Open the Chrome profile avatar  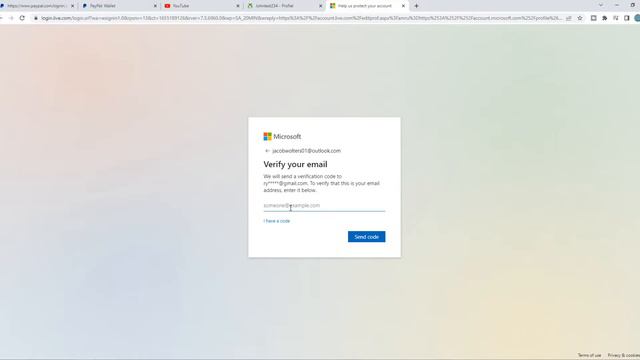[637, 18]
